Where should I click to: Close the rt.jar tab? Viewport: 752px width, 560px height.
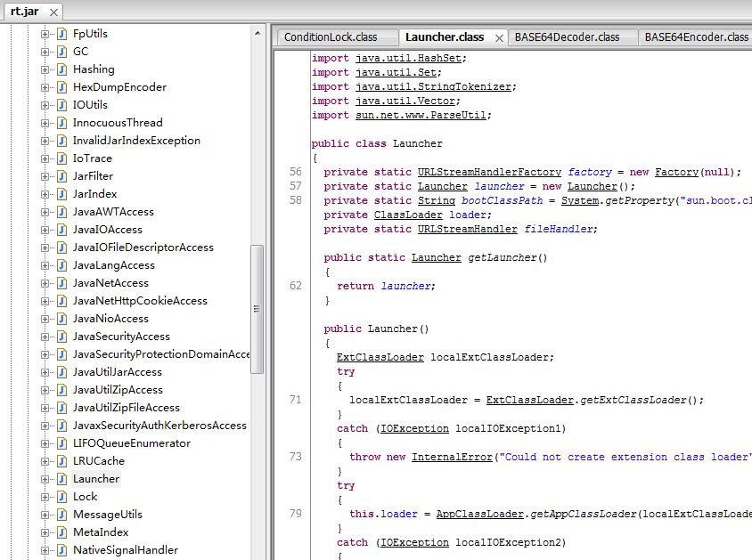click(x=53, y=12)
